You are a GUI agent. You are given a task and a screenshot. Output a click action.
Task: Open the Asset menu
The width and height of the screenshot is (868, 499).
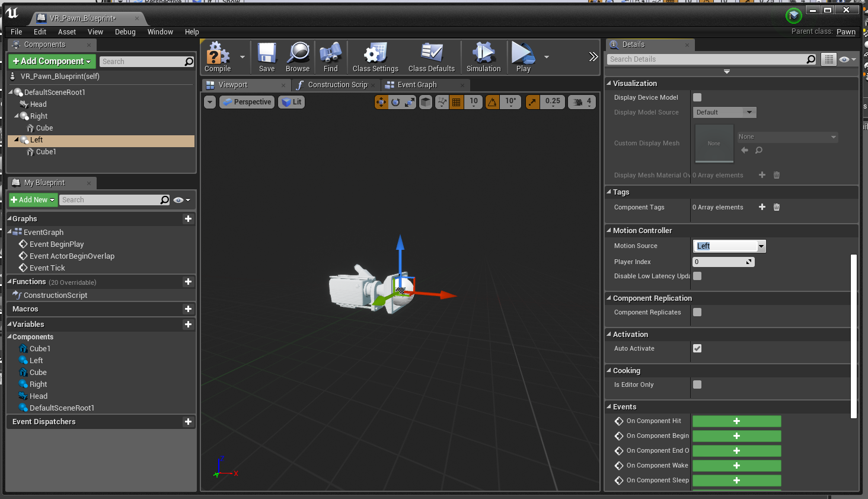tap(67, 32)
